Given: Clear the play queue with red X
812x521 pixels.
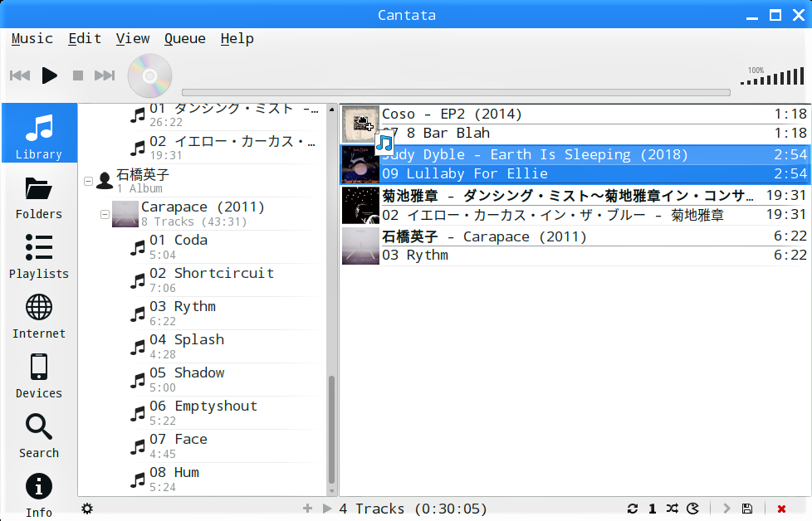Looking at the screenshot, I should [x=781, y=509].
